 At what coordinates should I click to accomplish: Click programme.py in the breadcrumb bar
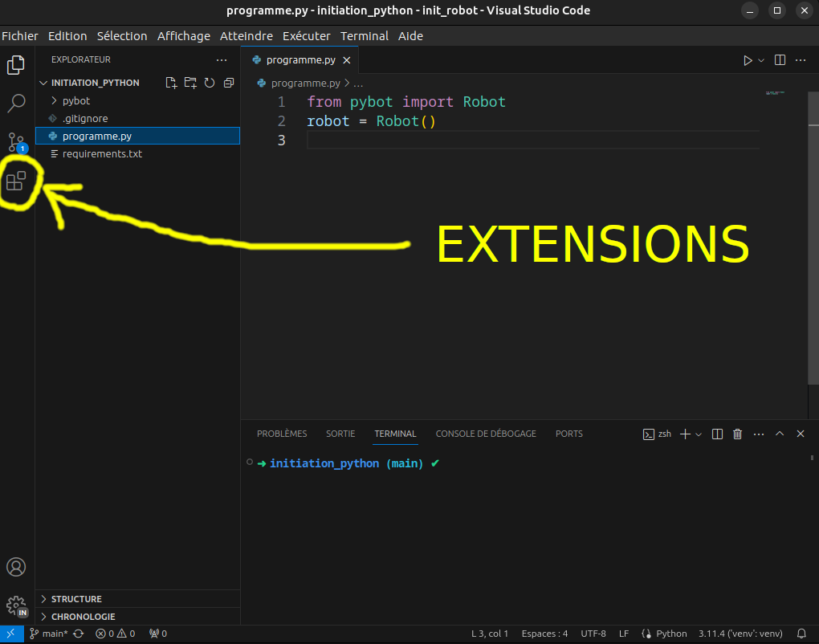coord(306,83)
